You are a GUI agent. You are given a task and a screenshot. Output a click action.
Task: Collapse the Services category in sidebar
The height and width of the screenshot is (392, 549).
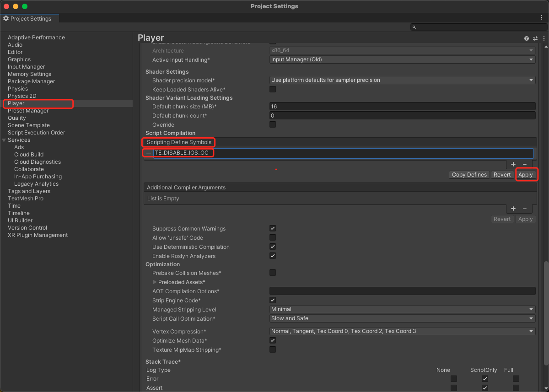(x=4, y=140)
